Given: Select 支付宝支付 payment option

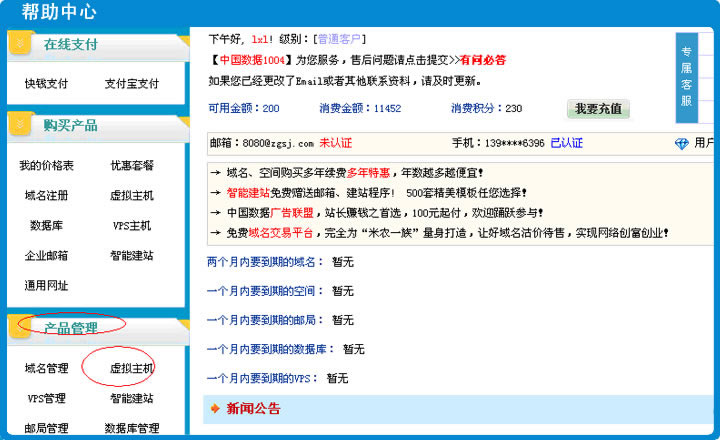Looking at the screenshot, I should 131,84.
